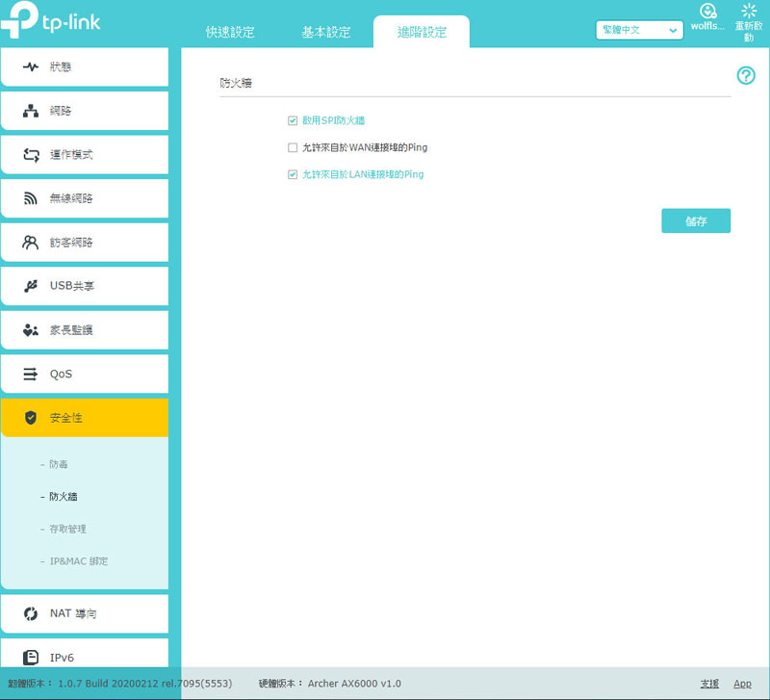Click the IPv6 document icon
Viewport: 770px width, 700px height.
[x=31, y=658]
